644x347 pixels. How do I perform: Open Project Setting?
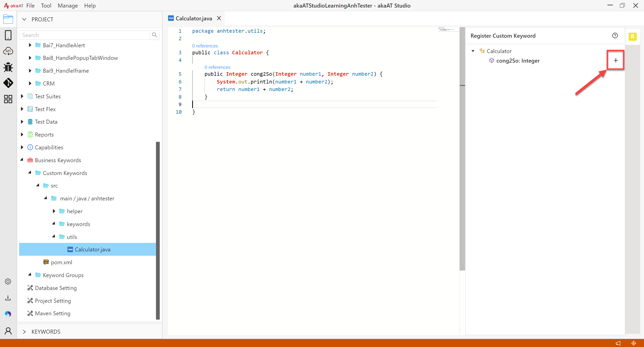(53, 301)
